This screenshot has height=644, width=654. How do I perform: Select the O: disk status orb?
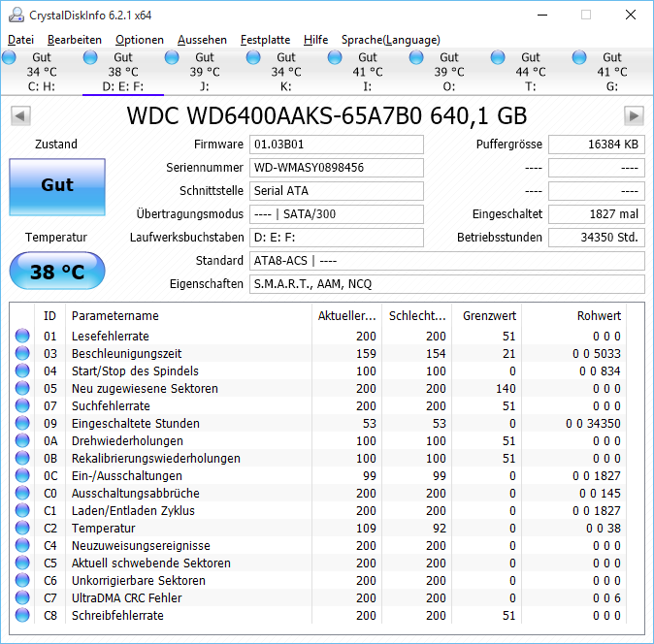click(416, 57)
